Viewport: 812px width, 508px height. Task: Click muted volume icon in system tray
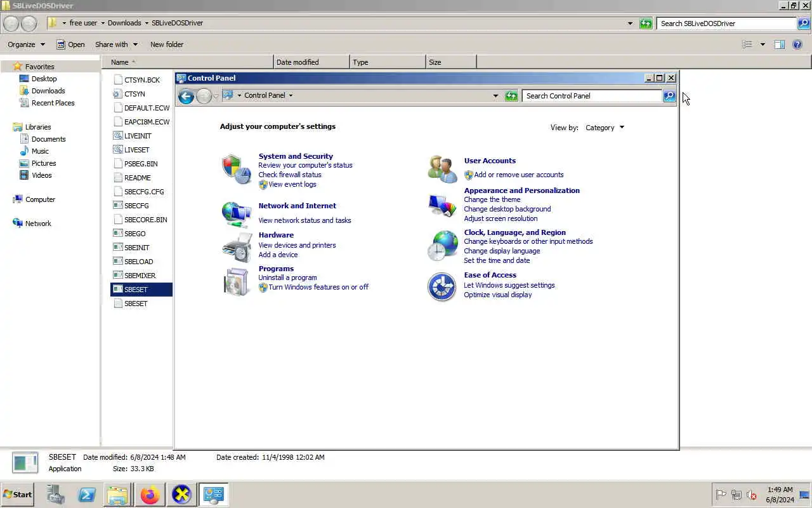pyautogui.click(x=752, y=495)
